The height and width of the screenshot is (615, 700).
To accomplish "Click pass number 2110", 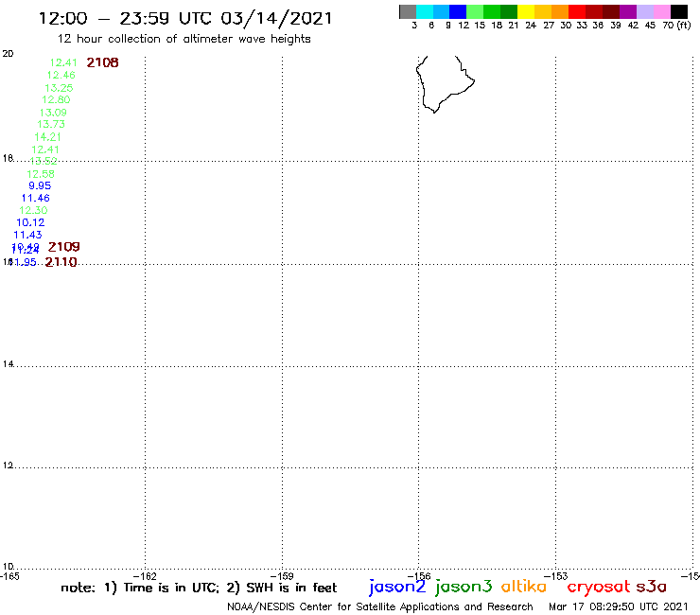I will click(x=61, y=262).
